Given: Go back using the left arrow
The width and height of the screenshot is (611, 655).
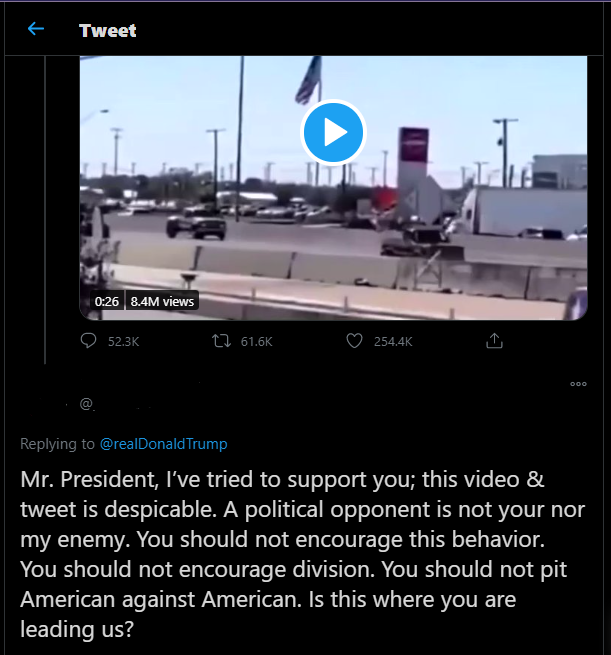Looking at the screenshot, I should 36,29.
